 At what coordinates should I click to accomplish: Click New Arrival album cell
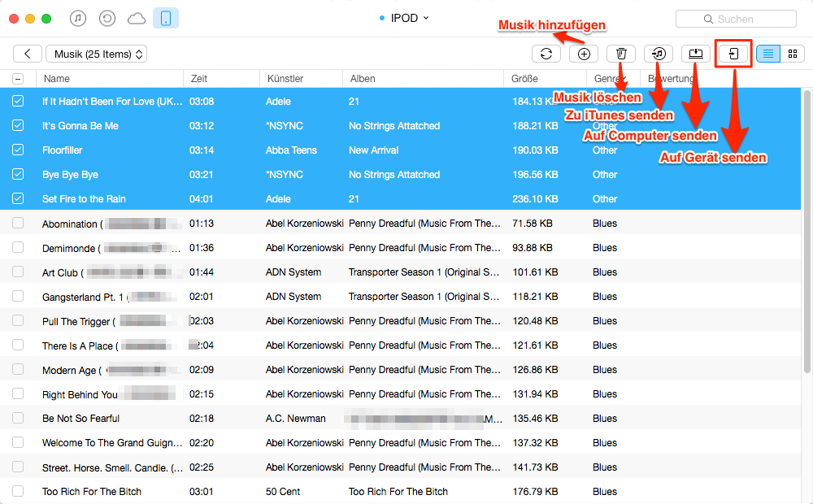[373, 150]
